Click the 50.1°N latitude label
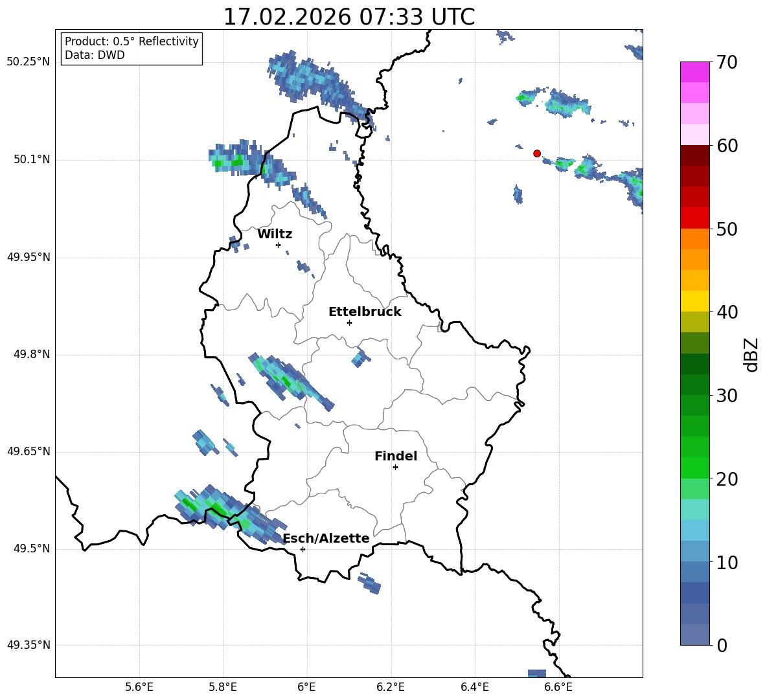The height and width of the screenshot is (700, 767). [x=32, y=160]
